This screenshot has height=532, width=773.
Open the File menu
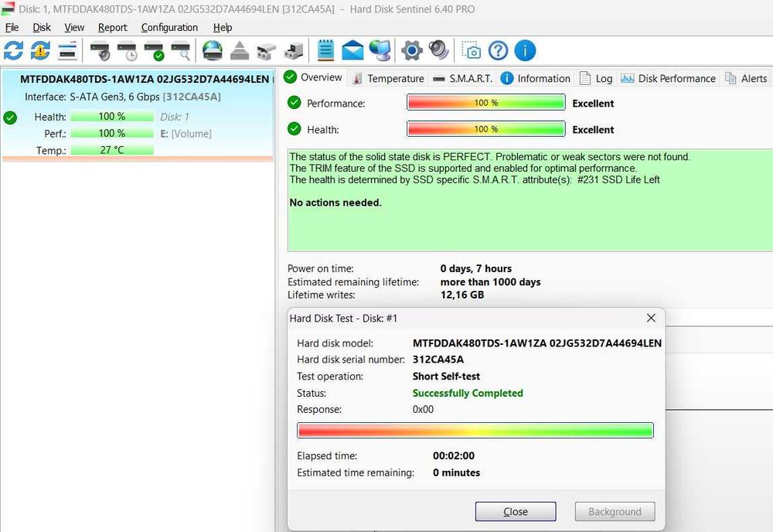12,28
